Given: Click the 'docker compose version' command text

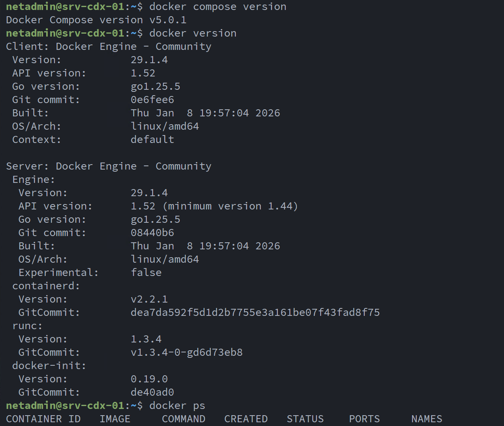Looking at the screenshot, I should pyautogui.click(x=217, y=7).
